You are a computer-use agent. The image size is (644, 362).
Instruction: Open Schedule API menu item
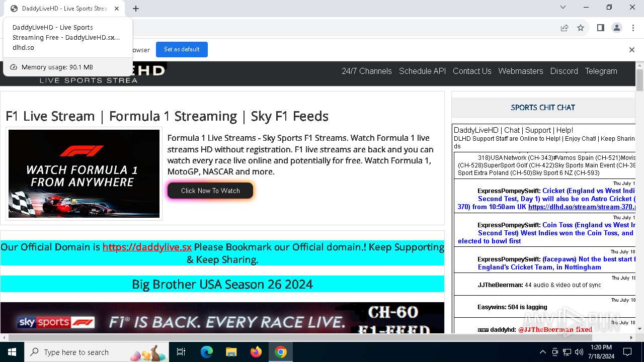point(423,71)
